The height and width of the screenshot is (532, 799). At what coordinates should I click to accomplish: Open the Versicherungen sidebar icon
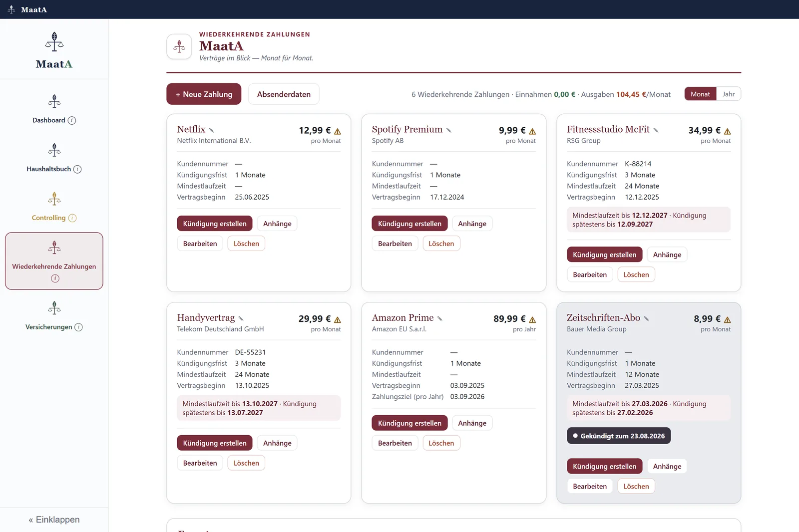(54, 308)
